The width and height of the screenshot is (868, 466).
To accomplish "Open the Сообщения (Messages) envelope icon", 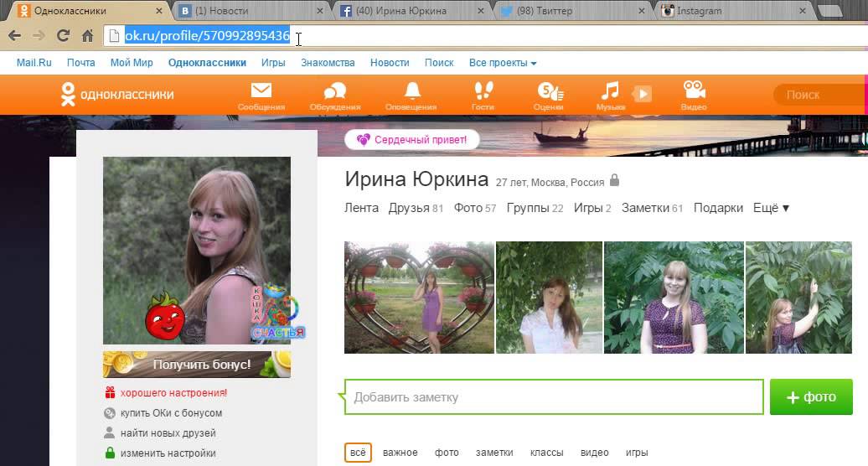I will point(261,91).
